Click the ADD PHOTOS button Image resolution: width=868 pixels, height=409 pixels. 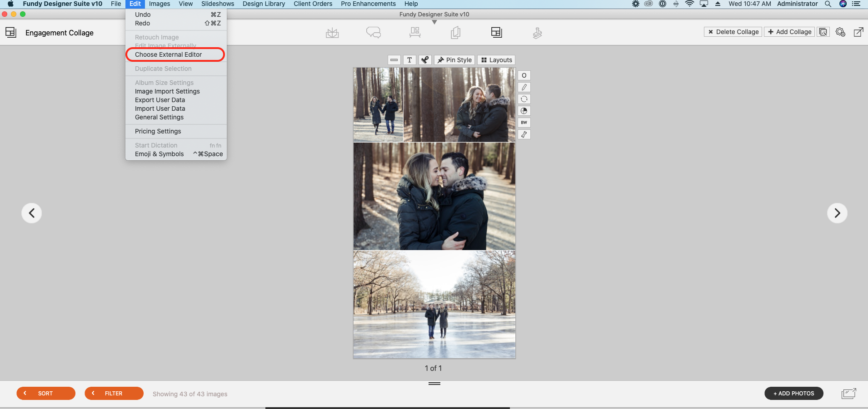point(794,393)
